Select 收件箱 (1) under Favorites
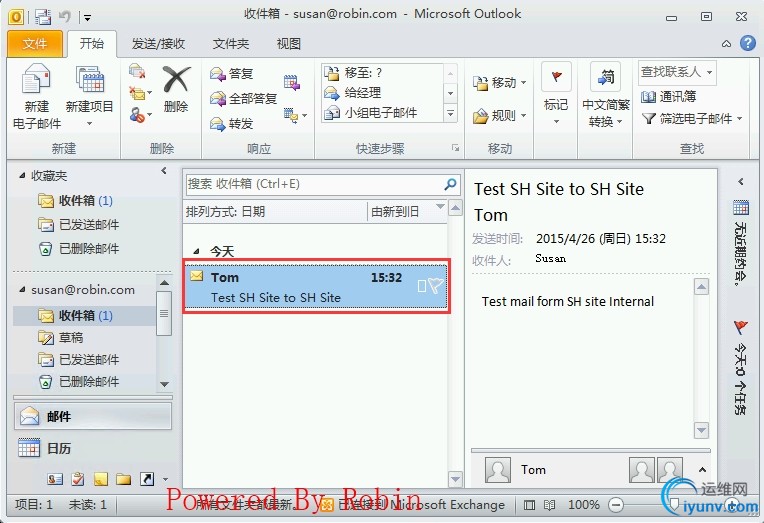 tap(76, 201)
